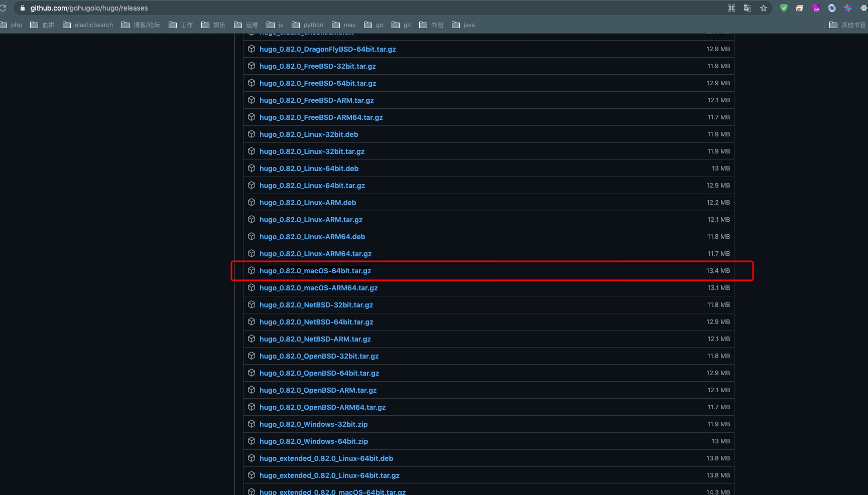This screenshot has height=495, width=868.
Task: Click the 13.1 MB file size text
Action: pos(718,288)
